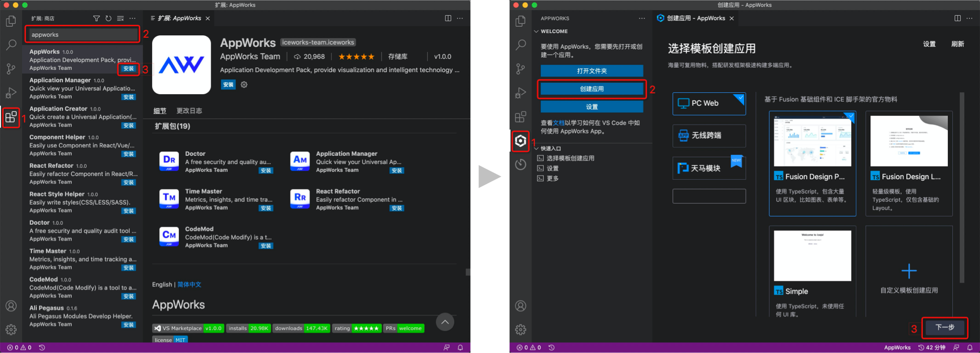Install Application Manager from the marketplace list
Screen dimensions: 980x353
click(x=129, y=97)
